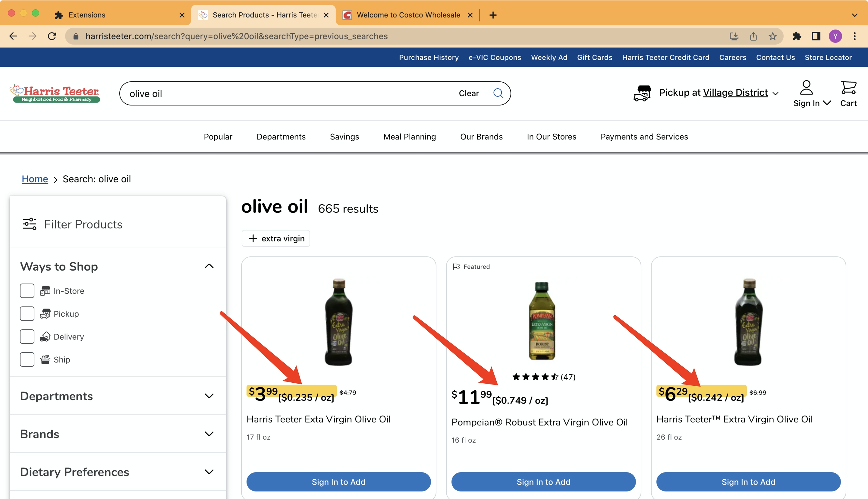Add the extra virgin search refinement

click(x=276, y=239)
